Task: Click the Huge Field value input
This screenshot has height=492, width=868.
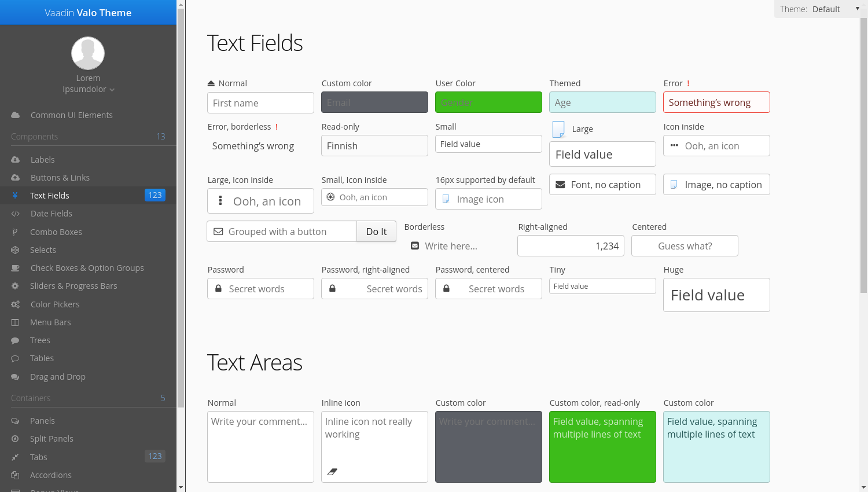Action: 716,295
